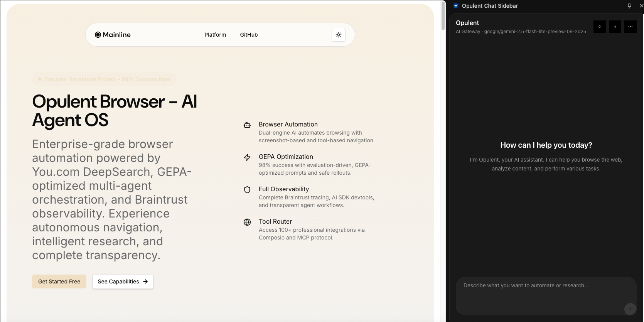This screenshot has width=644, height=322.
Task: Click the GEPA Optimization heading
Action: [x=286, y=157]
